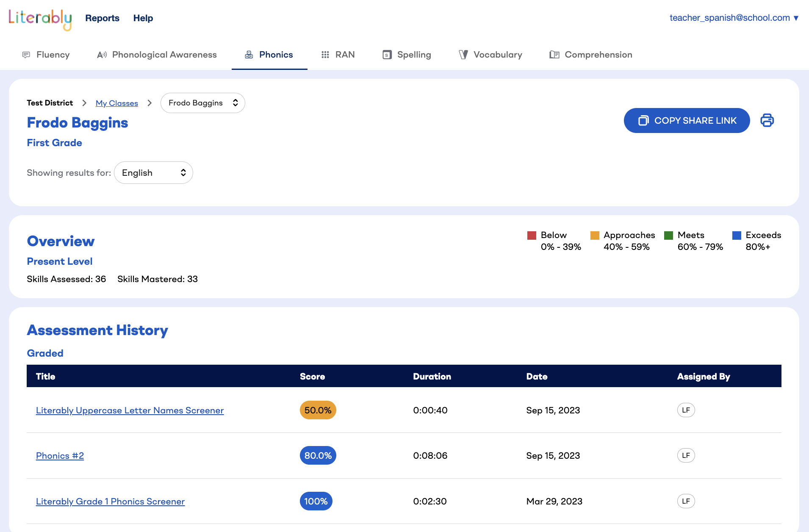
Task: Click the Spelling tab icon
Action: pos(387,55)
